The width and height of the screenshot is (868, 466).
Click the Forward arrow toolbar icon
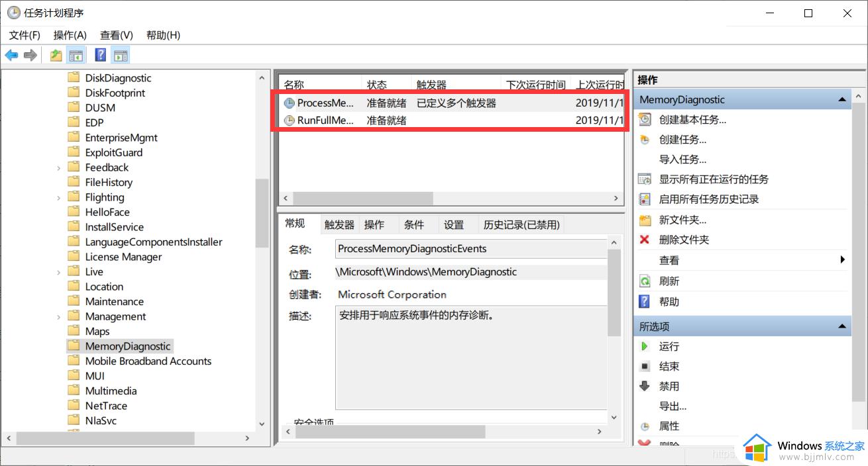30,55
